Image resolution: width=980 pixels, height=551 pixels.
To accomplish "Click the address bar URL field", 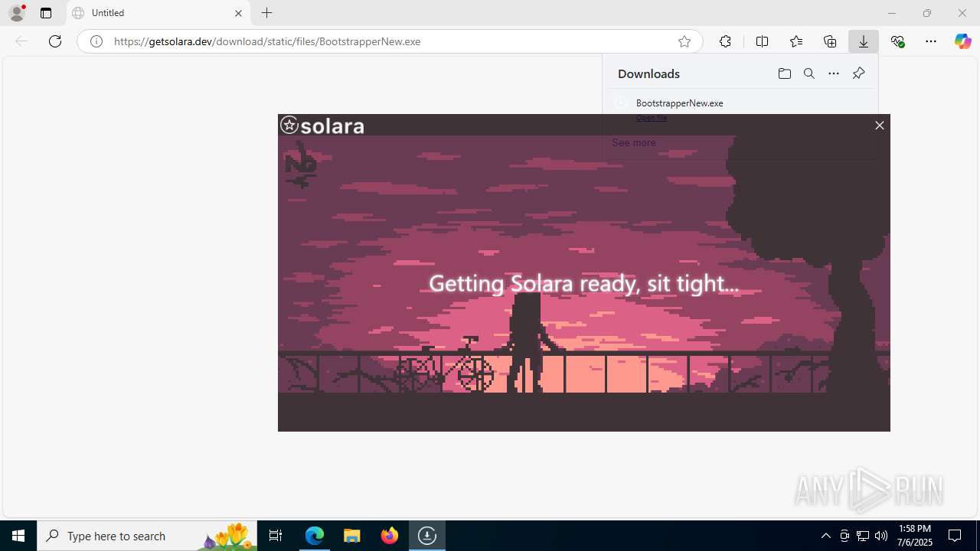I will tap(390, 41).
